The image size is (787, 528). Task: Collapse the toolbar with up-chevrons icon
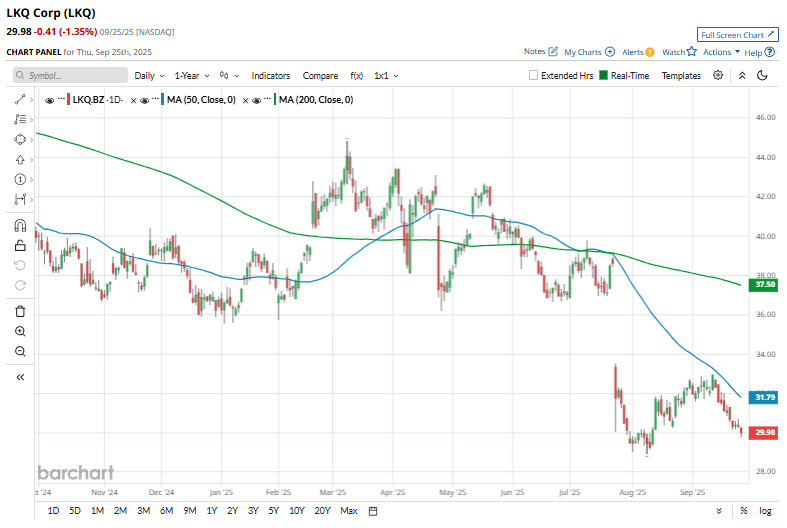742,75
